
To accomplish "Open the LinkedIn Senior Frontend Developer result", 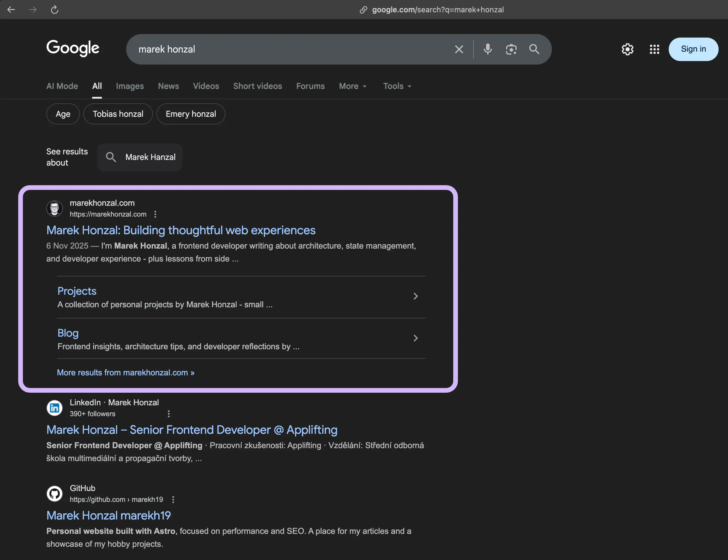I will point(192,430).
